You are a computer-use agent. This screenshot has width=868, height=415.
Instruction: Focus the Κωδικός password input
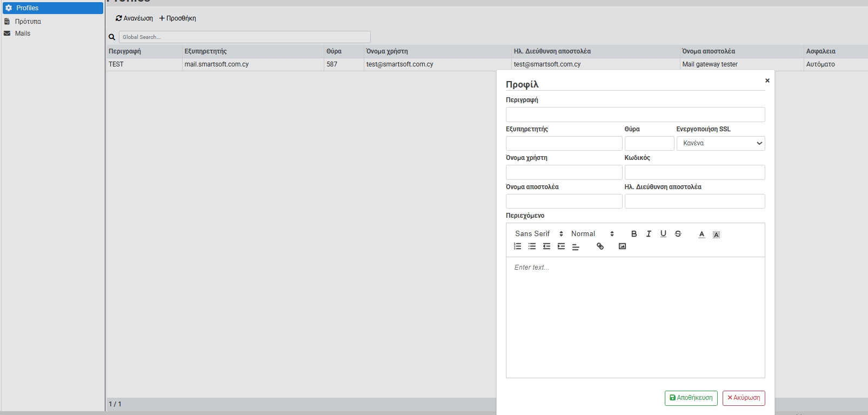(x=695, y=172)
